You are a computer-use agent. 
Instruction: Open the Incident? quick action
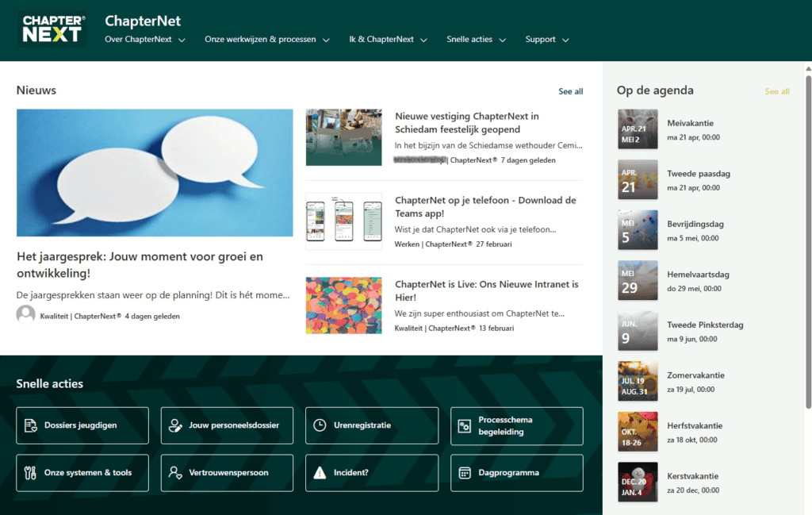372,472
